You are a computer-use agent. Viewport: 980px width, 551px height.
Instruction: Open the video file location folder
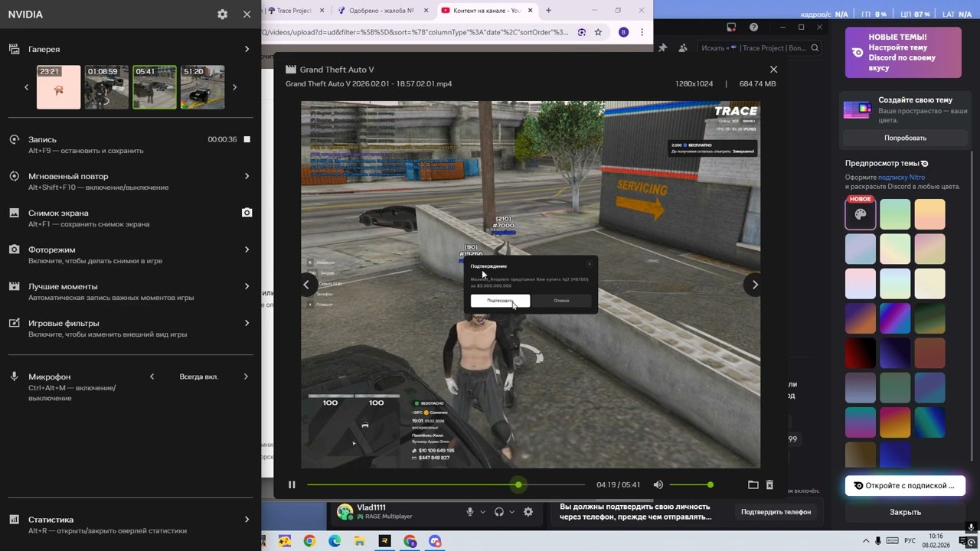(x=753, y=484)
